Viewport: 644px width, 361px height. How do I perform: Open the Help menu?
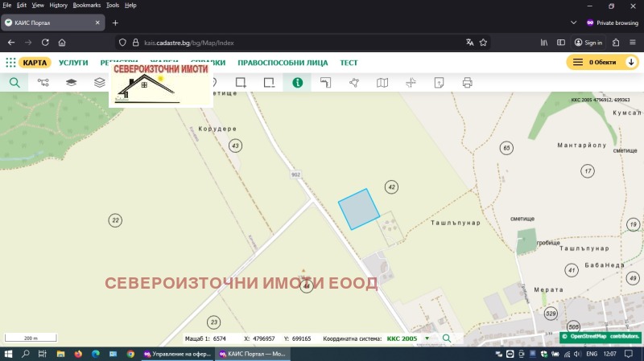point(130,6)
